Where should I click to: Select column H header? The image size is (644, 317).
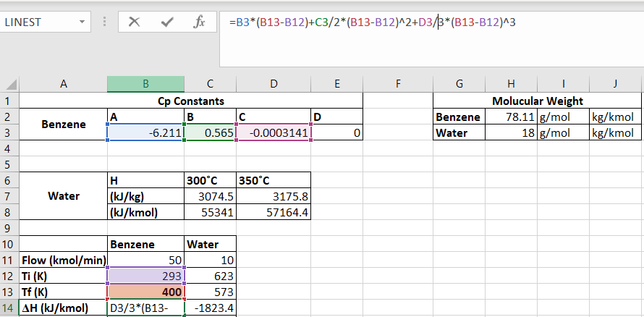511,84
